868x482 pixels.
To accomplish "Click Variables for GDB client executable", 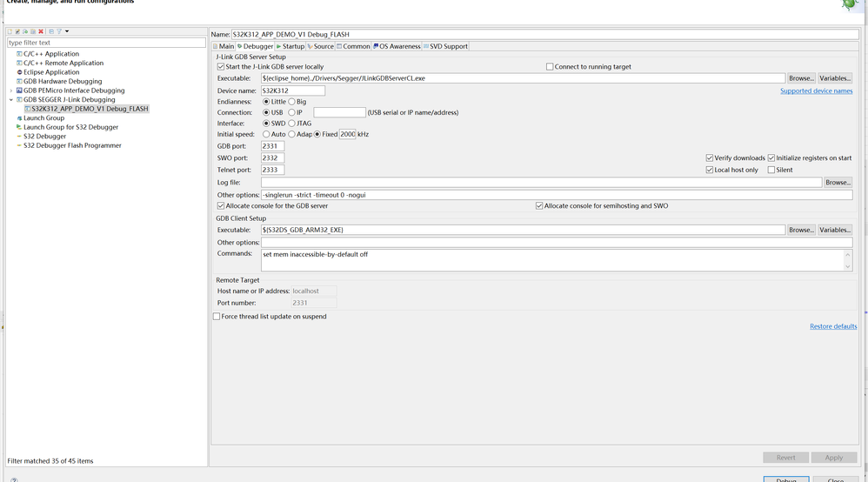I will [x=834, y=230].
